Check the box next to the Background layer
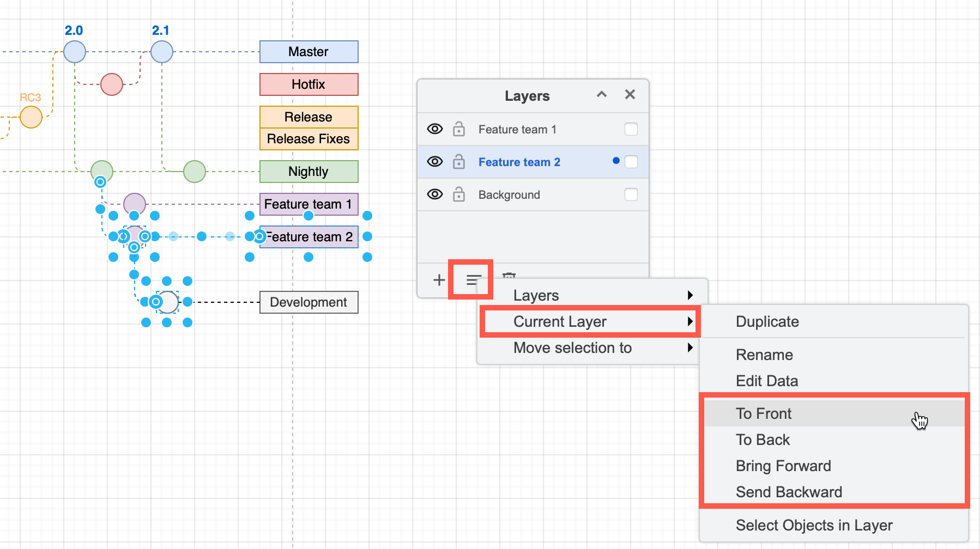980x549 pixels. pos(631,194)
